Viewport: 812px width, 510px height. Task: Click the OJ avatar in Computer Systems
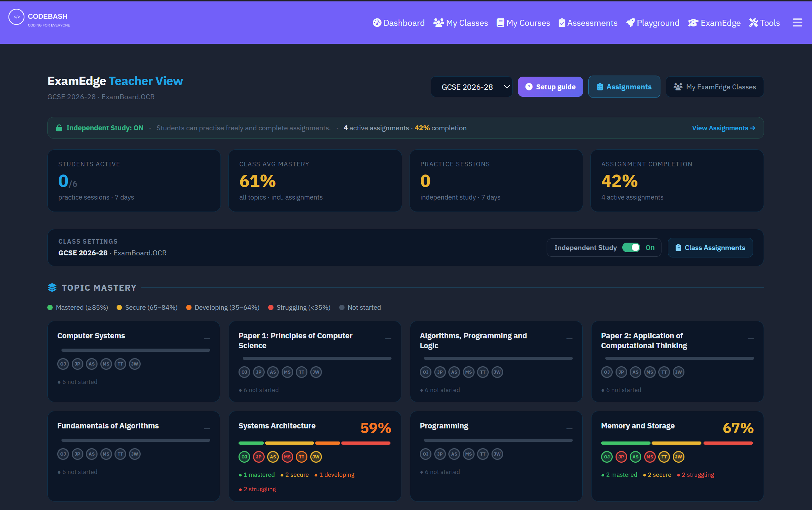coord(63,364)
